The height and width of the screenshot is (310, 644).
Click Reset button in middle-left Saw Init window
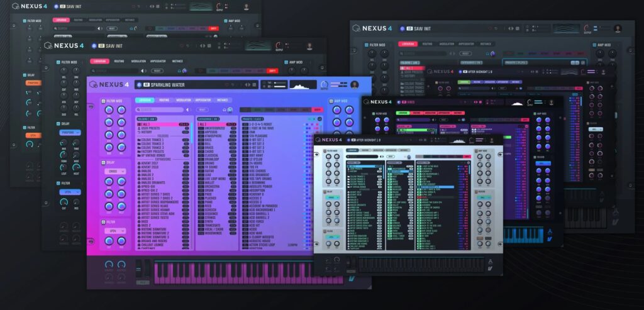157,70
